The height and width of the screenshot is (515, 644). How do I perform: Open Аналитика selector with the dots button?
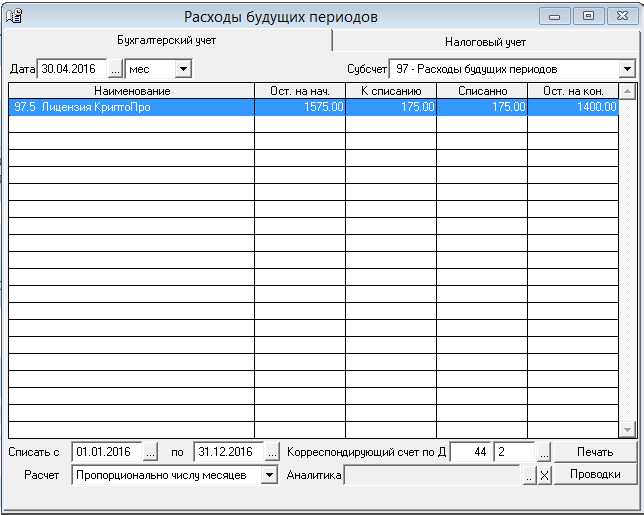point(529,476)
